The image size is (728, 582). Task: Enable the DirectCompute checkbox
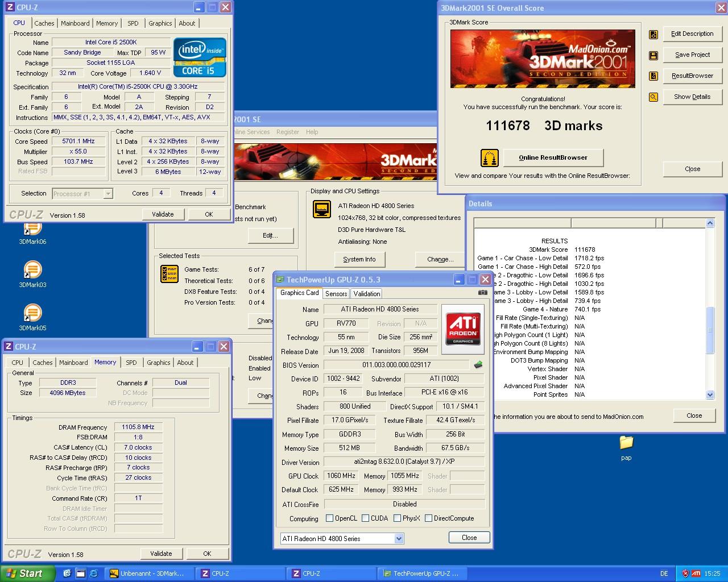click(429, 518)
